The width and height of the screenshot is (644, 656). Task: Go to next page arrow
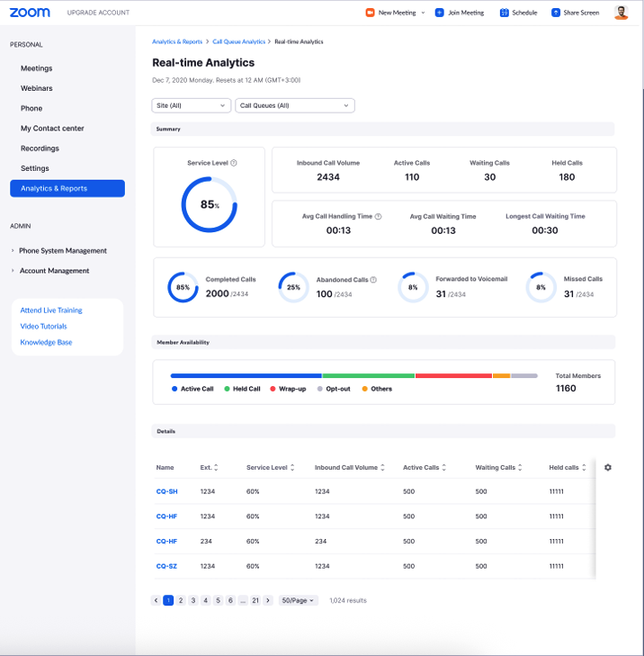[x=268, y=600]
